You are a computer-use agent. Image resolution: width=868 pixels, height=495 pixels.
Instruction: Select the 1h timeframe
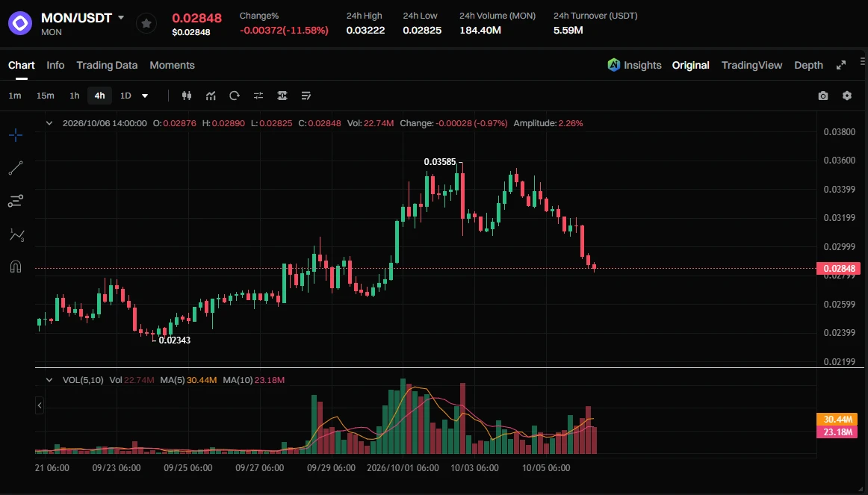(74, 96)
